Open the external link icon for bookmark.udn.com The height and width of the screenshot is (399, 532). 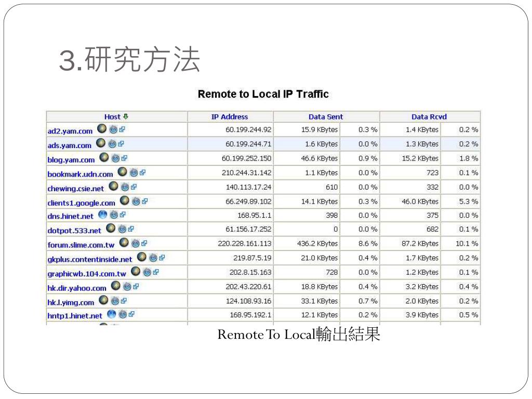(142, 172)
